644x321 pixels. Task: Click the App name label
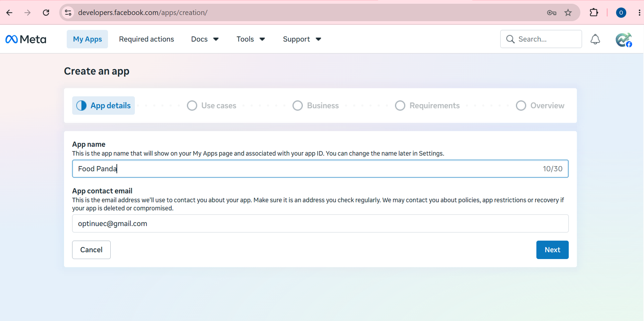(89, 144)
